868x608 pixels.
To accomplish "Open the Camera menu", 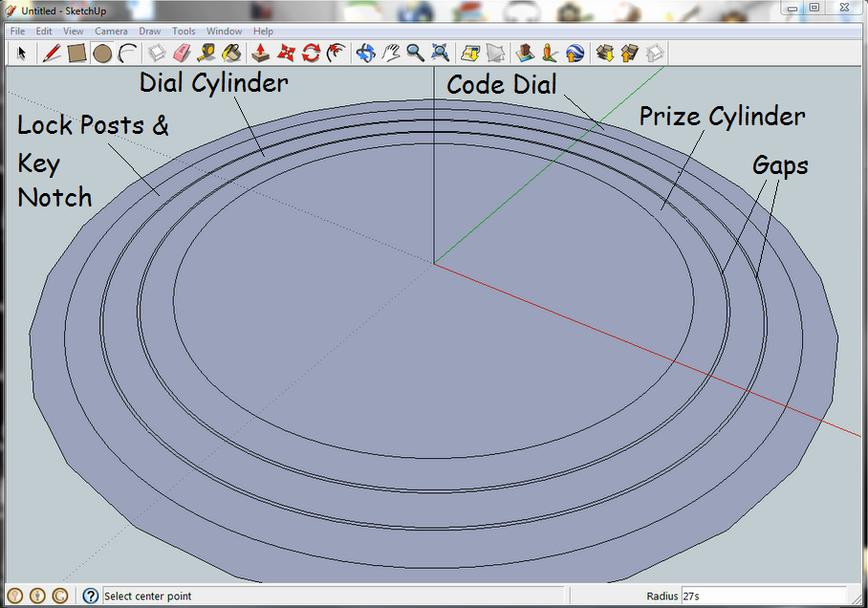I will point(111,31).
